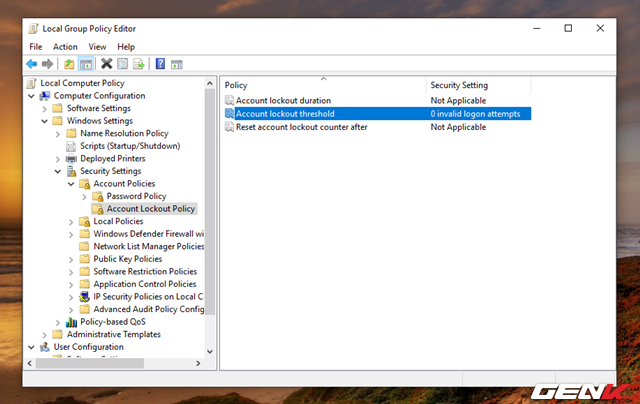Collapse the Computer Configuration node
Viewport: 640px width, 404px height.
pos(31,96)
